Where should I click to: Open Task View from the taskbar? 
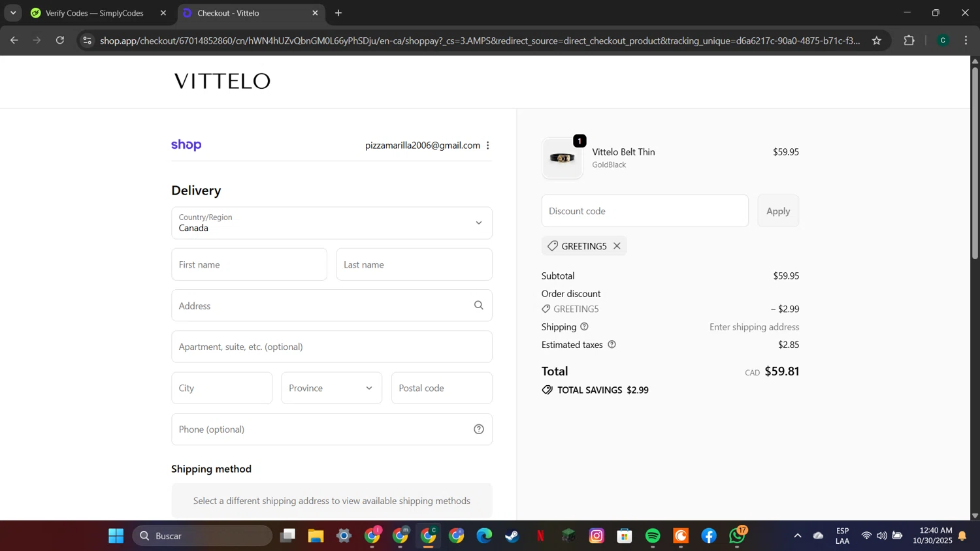(287, 536)
